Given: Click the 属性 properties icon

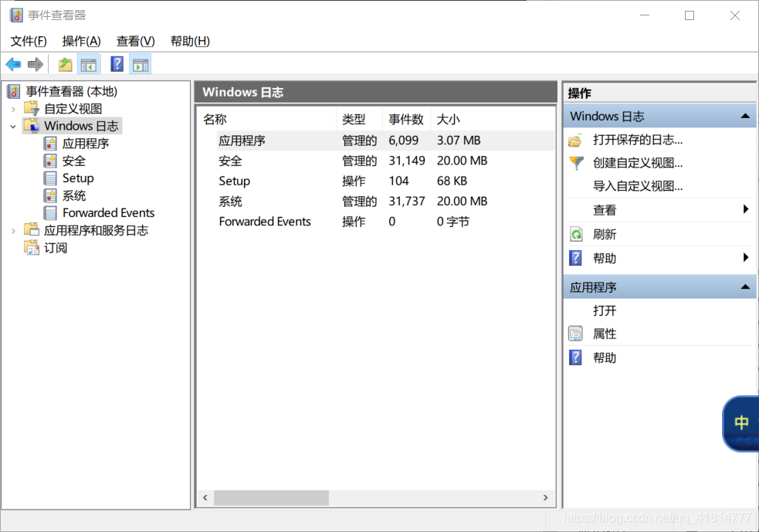Looking at the screenshot, I should (x=575, y=334).
